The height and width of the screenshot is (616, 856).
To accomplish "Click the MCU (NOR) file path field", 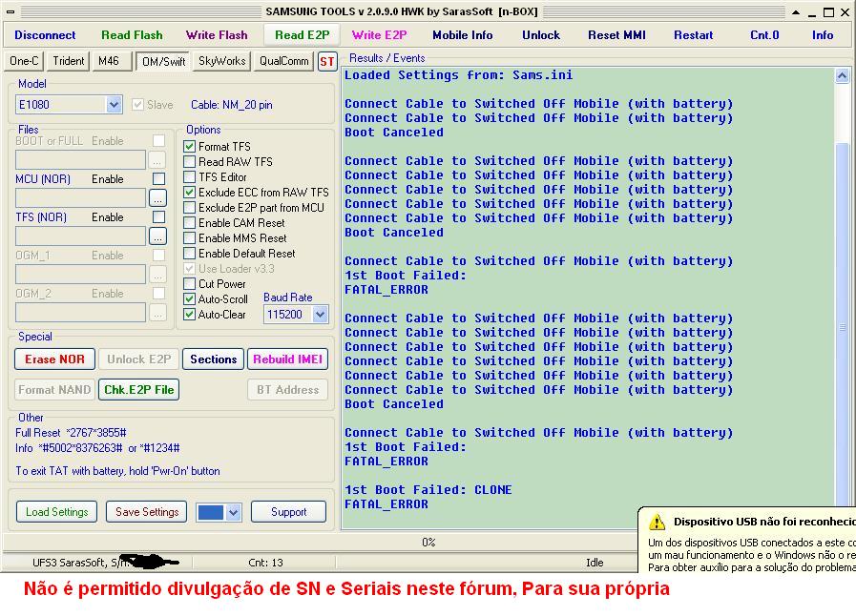I will tap(81, 198).
